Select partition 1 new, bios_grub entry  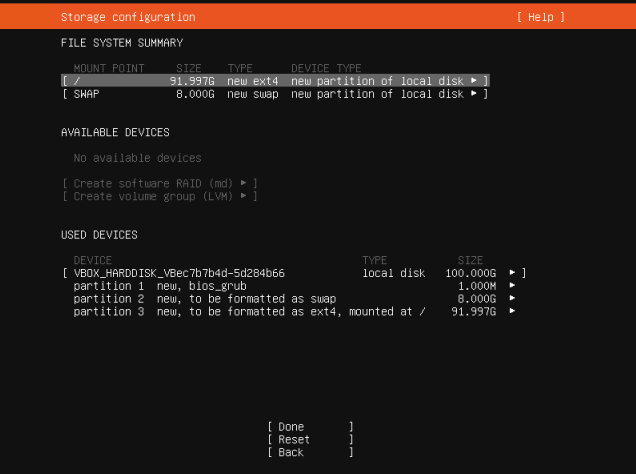pos(294,286)
